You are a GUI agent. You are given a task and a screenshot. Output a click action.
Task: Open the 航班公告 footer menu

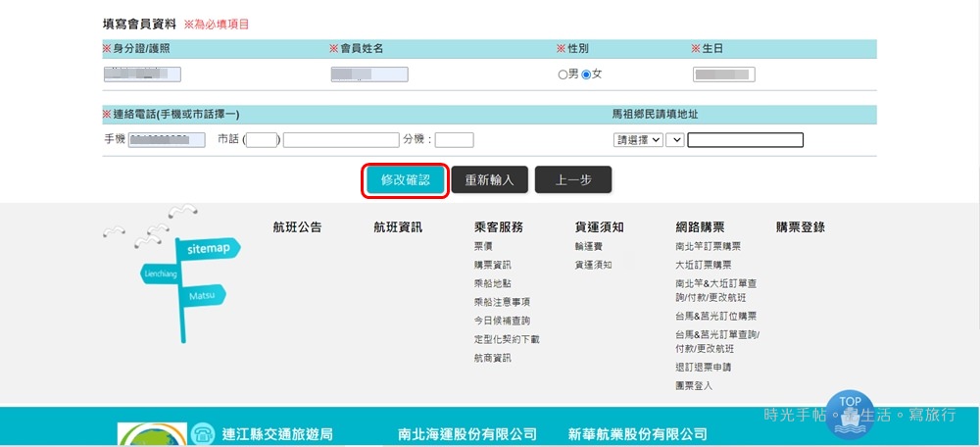click(x=298, y=227)
